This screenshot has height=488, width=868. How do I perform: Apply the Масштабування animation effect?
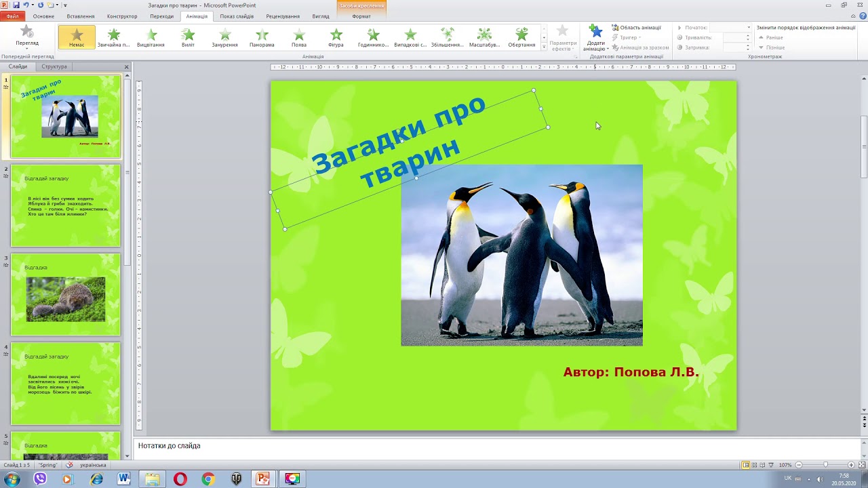484,37
